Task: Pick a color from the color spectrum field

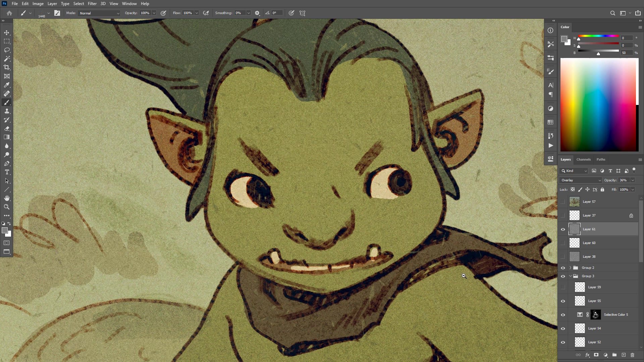Action: click(599, 104)
